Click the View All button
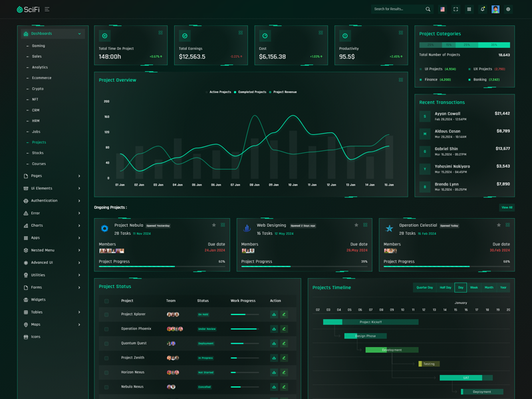The width and height of the screenshot is (532, 399). [x=507, y=207]
